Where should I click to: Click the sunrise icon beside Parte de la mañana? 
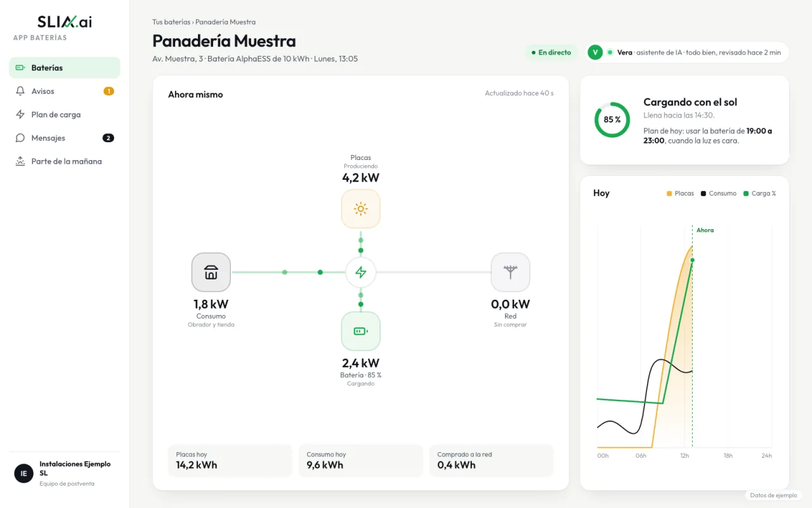pyautogui.click(x=20, y=161)
